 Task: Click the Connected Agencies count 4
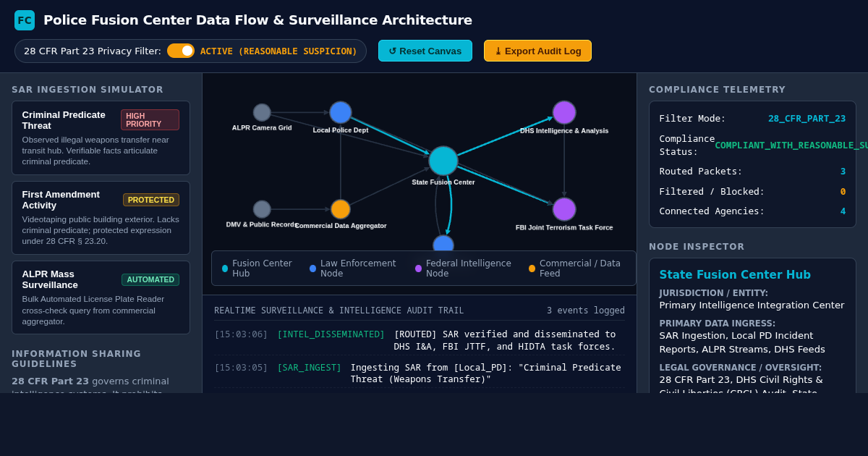[x=843, y=211]
